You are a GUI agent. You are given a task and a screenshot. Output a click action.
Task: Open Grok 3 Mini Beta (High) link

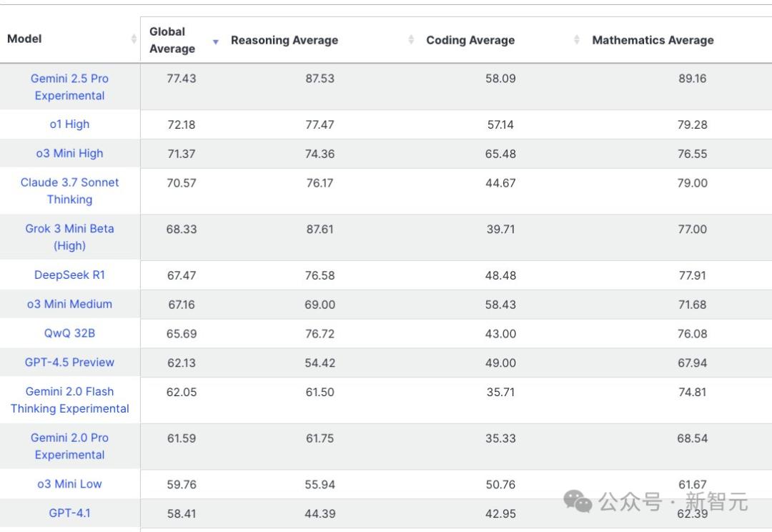[x=69, y=237]
